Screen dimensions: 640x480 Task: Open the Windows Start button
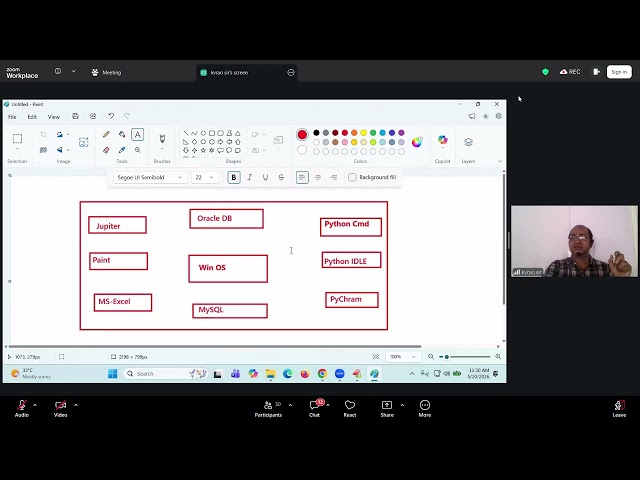(x=113, y=373)
